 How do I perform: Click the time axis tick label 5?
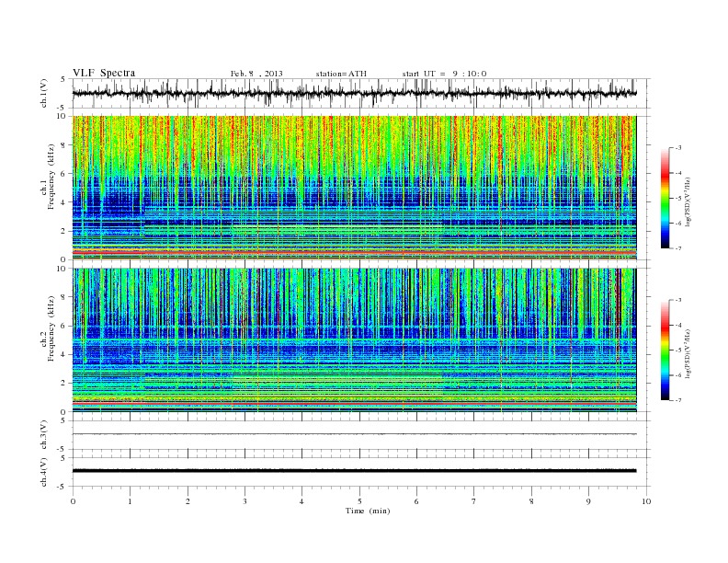tap(359, 501)
